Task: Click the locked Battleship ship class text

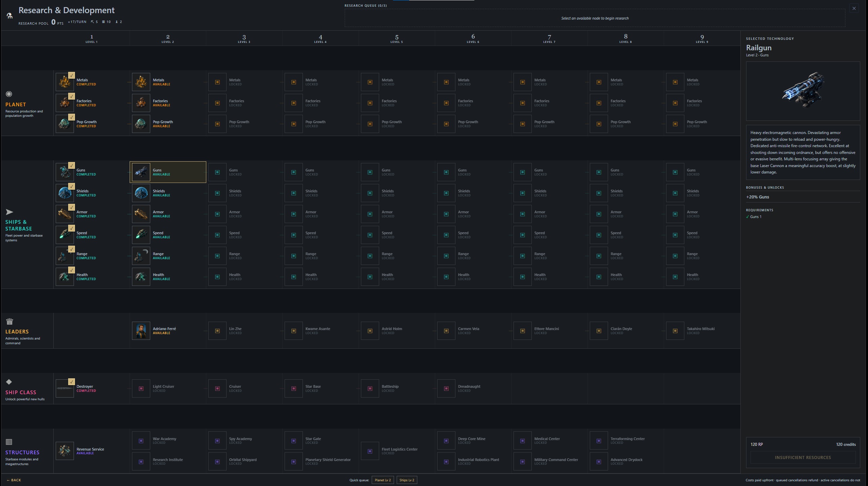Action: pyautogui.click(x=390, y=386)
